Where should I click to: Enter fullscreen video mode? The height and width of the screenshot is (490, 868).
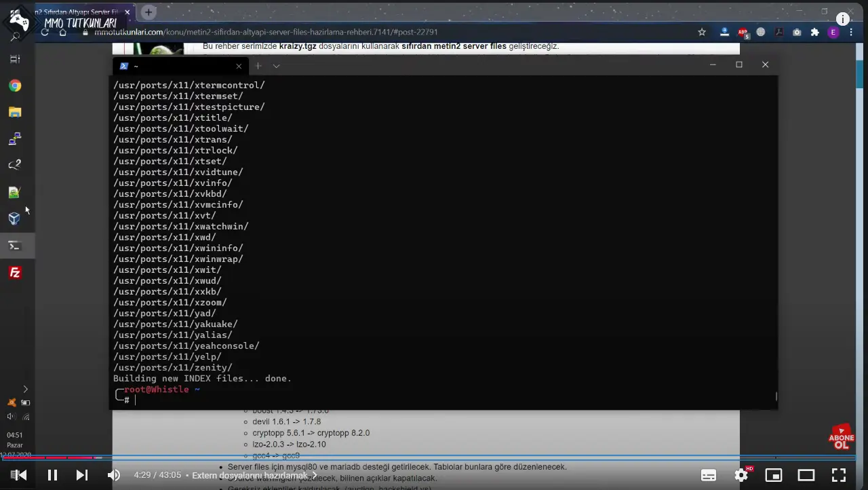(x=839, y=475)
